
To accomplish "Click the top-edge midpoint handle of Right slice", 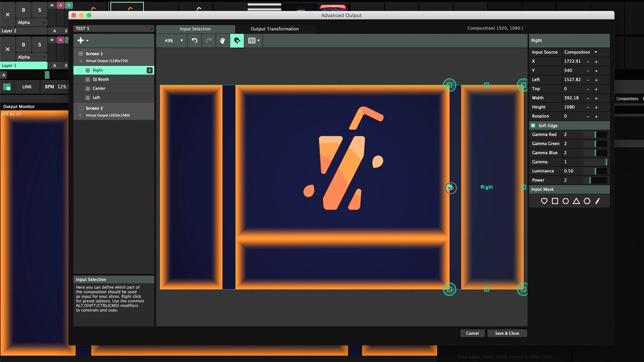I will [x=486, y=85].
